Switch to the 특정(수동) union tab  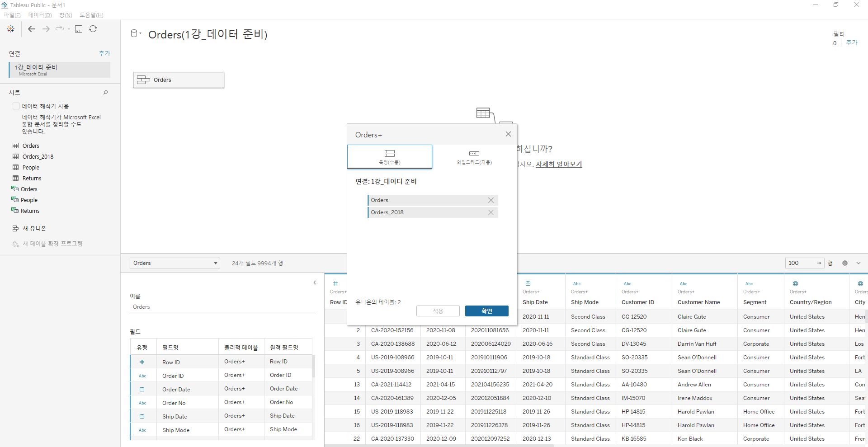click(390, 156)
